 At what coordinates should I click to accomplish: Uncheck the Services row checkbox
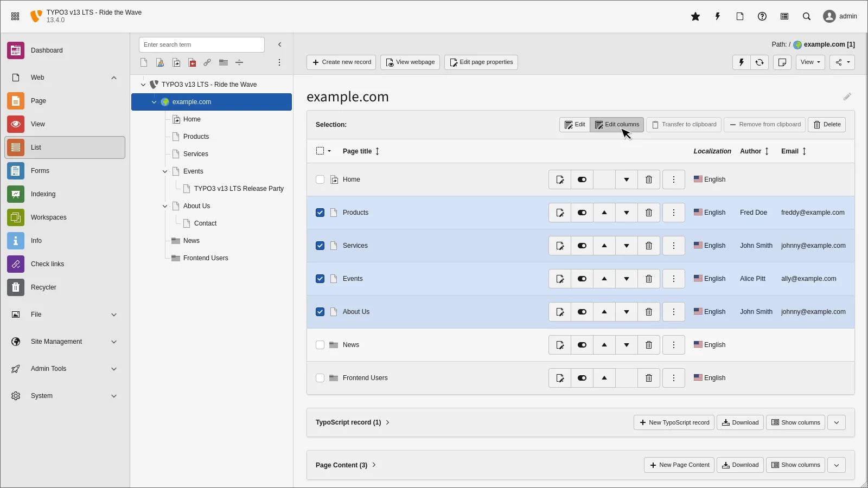[320, 246]
